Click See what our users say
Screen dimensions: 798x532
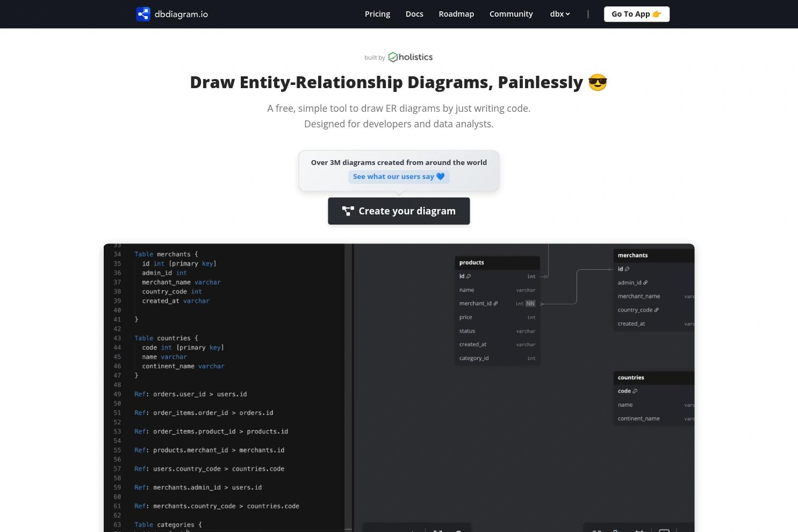(x=399, y=176)
